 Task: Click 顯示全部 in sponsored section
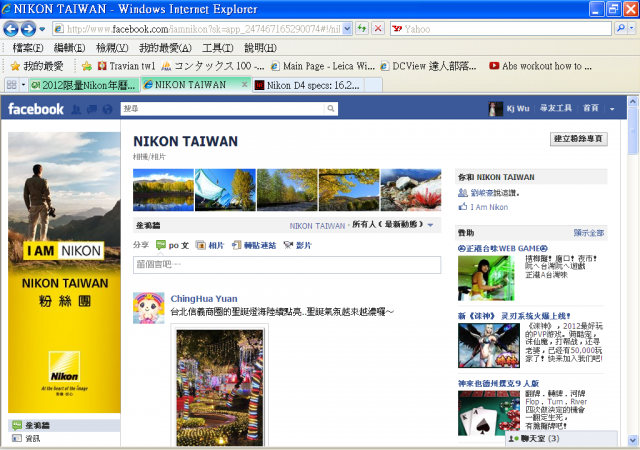(x=589, y=233)
